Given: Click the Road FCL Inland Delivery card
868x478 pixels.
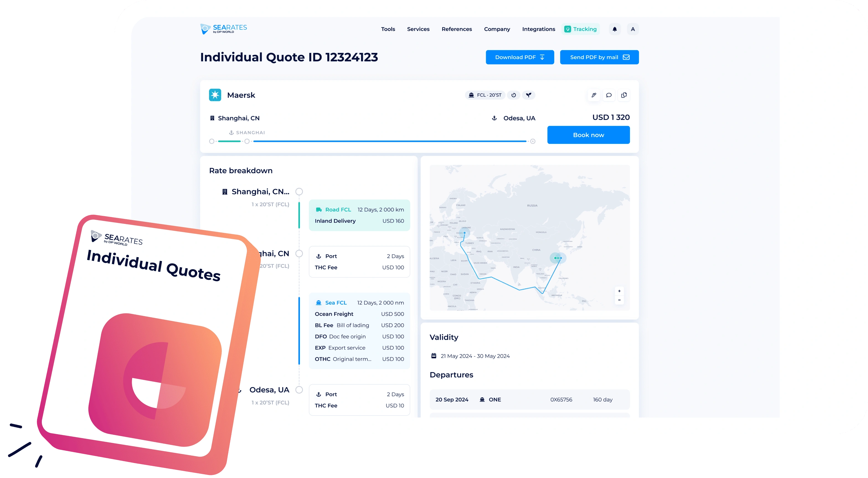Looking at the screenshot, I should (359, 215).
